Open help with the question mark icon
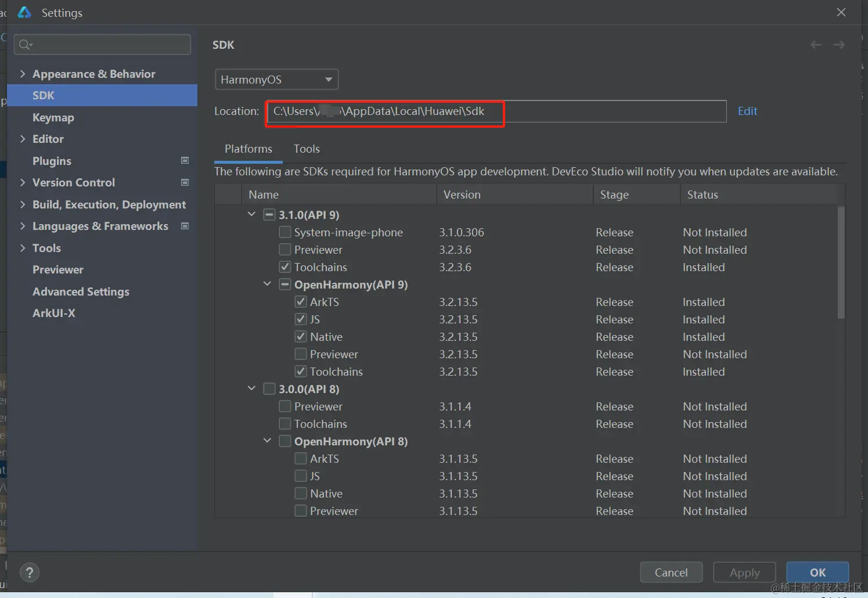The width and height of the screenshot is (868, 598). [x=30, y=572]
